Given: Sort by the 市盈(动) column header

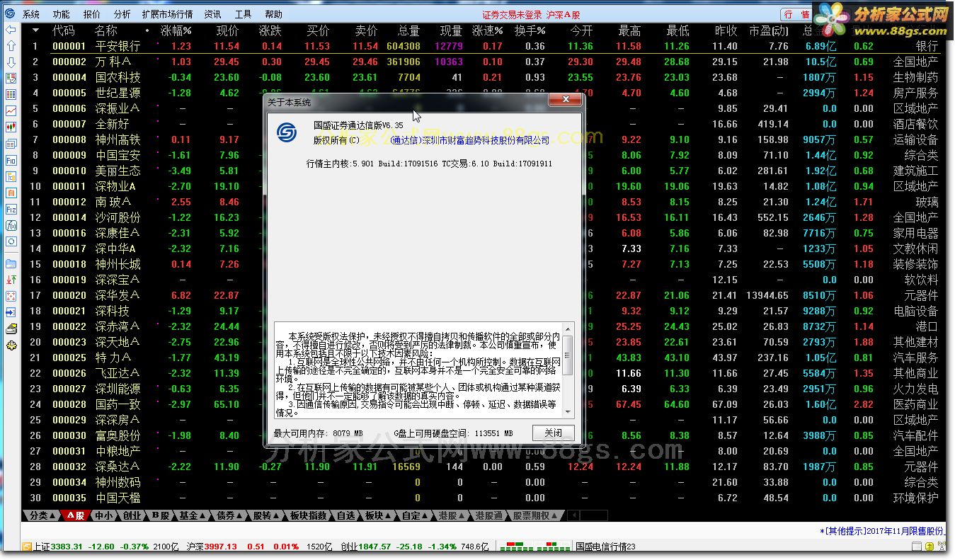Looking at the screenshot, I should 769,30.
